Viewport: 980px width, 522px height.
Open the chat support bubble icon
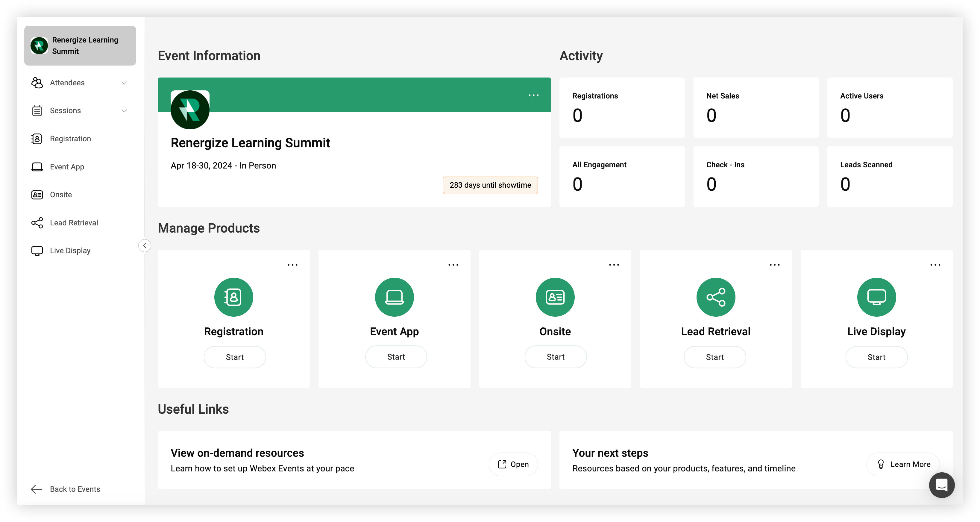(x=942, y=485)
